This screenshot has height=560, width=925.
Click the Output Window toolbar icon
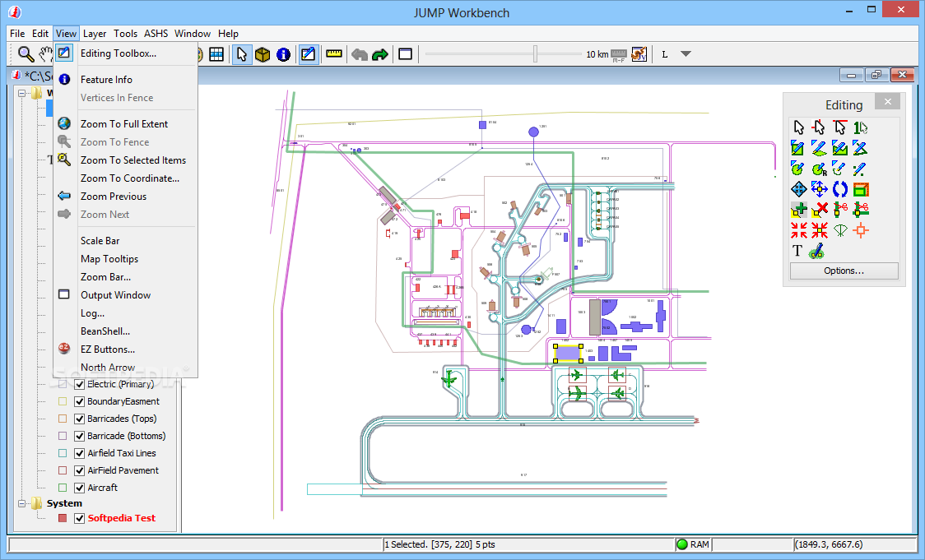tap(405, 54)
